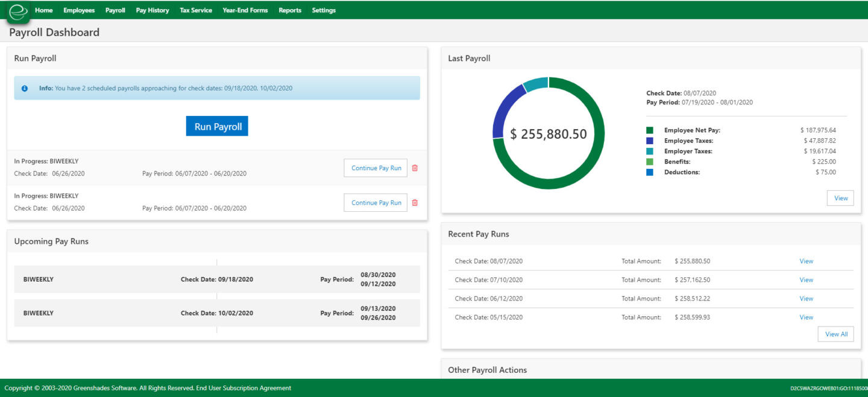
Task: Open the Employees menu
Action: (79, 10)
